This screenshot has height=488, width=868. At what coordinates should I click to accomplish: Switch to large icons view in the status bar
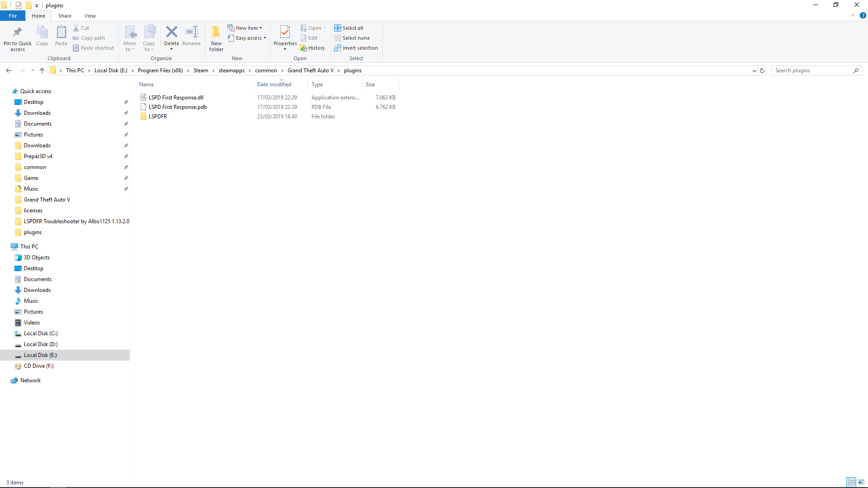(861, 482)
